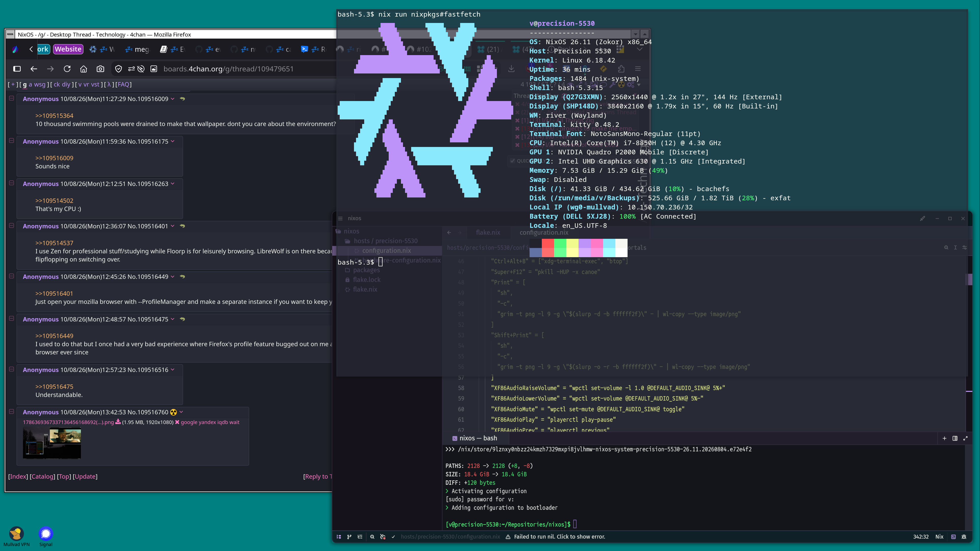The width and height of the screenshot is (980, 551).
Task: Open the post menu arrow for No.109516175
Action: [173, 142]
